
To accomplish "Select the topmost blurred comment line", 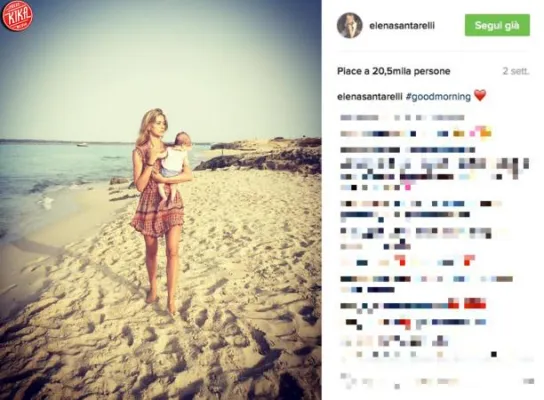I will (402, 118).
